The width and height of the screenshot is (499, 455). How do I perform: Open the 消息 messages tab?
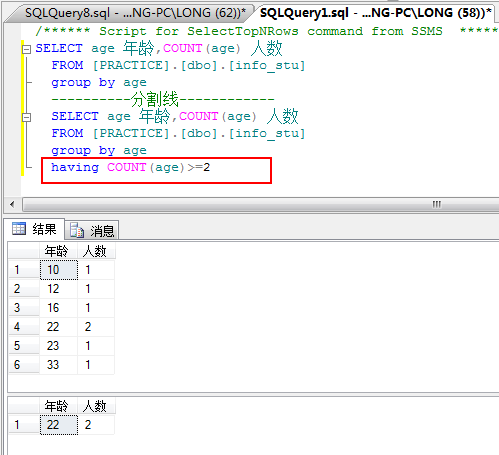pyautogui.click(x=92, y=230)
